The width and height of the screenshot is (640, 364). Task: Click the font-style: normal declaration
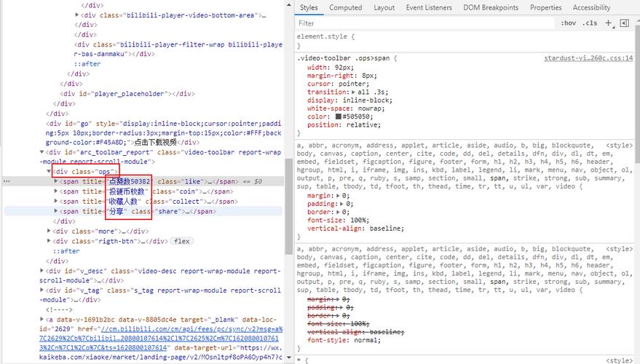[344, 340]
